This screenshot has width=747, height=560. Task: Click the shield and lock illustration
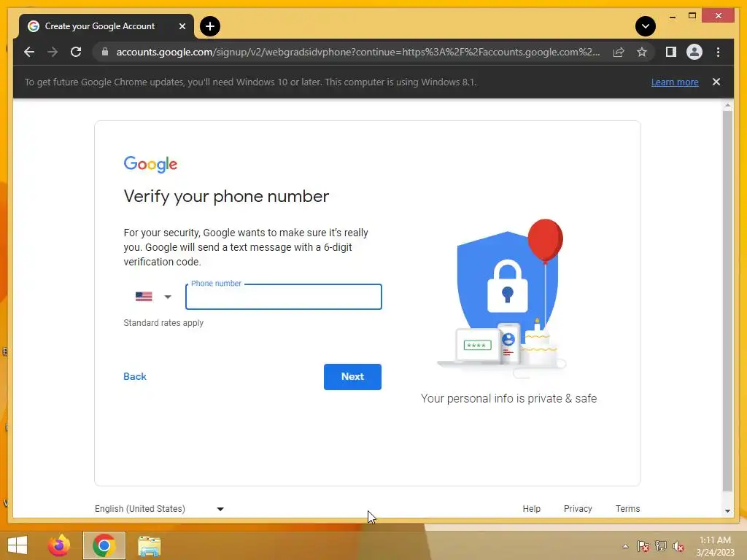[503, 298]
